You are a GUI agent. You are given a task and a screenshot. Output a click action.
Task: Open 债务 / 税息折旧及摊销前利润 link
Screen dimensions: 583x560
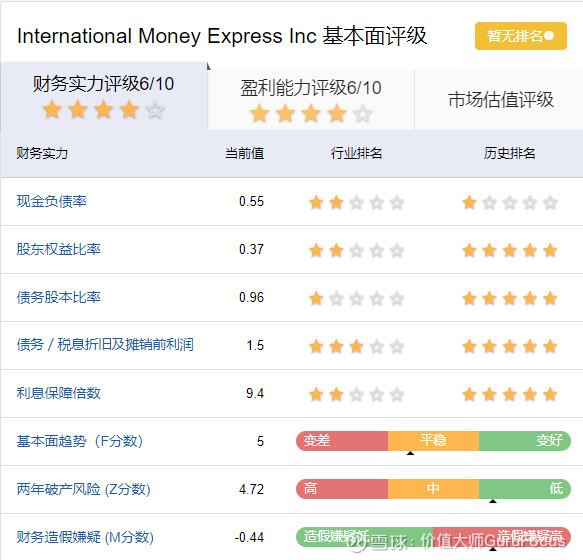[x=105, y=345]
